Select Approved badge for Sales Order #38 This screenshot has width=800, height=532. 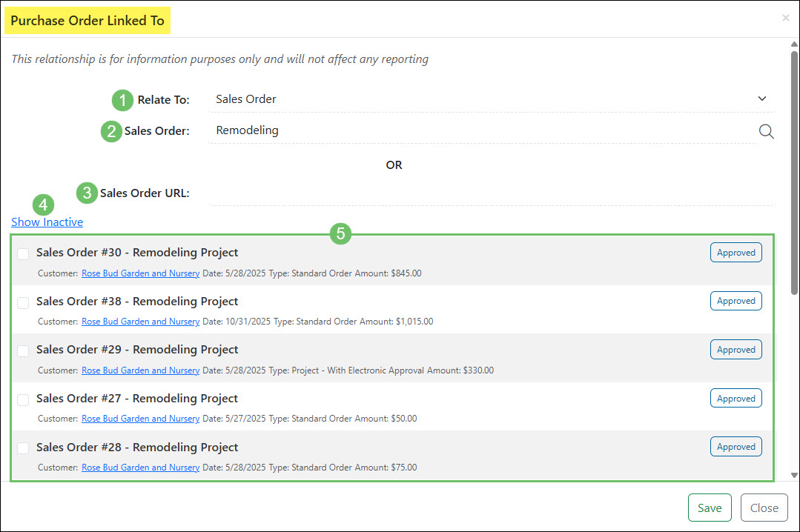735,300
